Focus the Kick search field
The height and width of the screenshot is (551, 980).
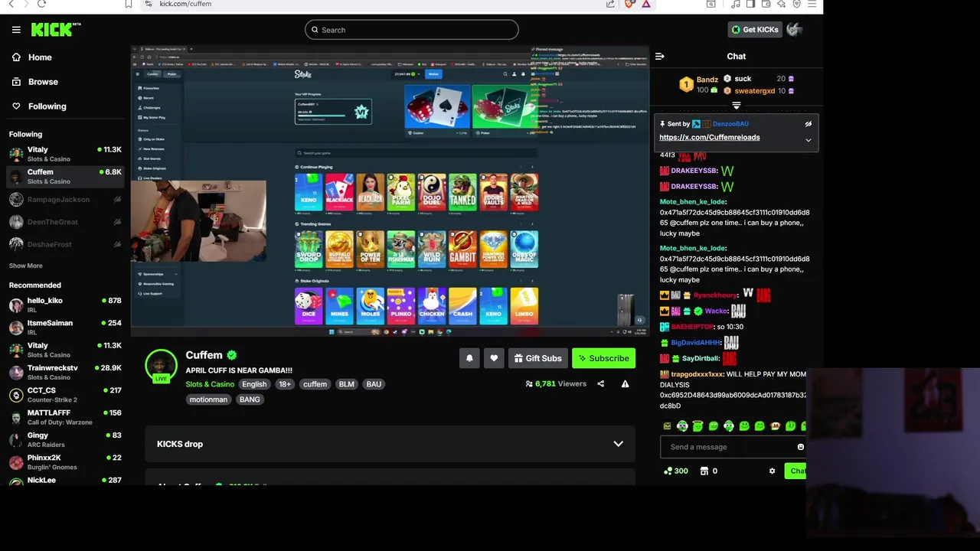click(x=412, y=30)
